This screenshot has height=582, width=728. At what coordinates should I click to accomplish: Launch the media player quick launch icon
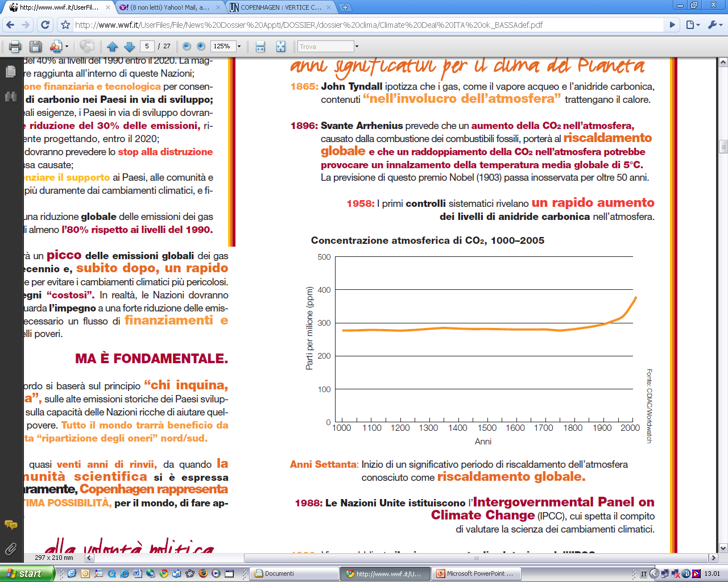click(216, 573)
